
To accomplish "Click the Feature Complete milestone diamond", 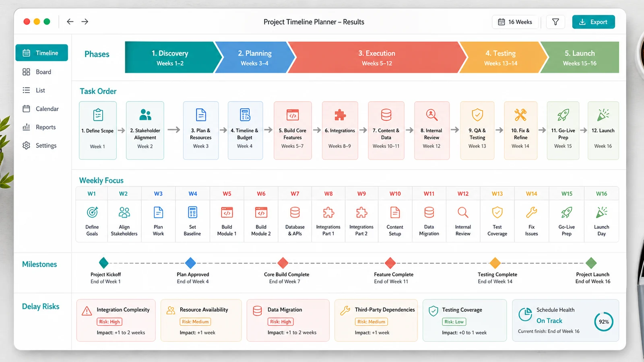I will tap(390, 263).
